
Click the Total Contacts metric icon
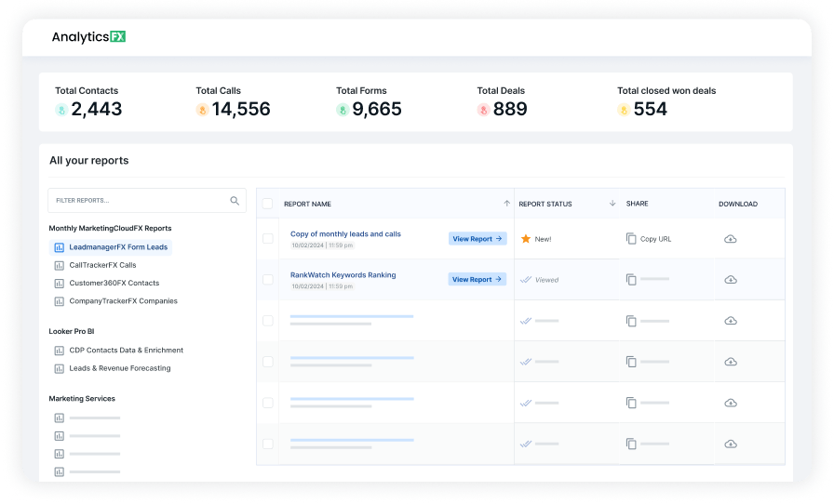61,110
